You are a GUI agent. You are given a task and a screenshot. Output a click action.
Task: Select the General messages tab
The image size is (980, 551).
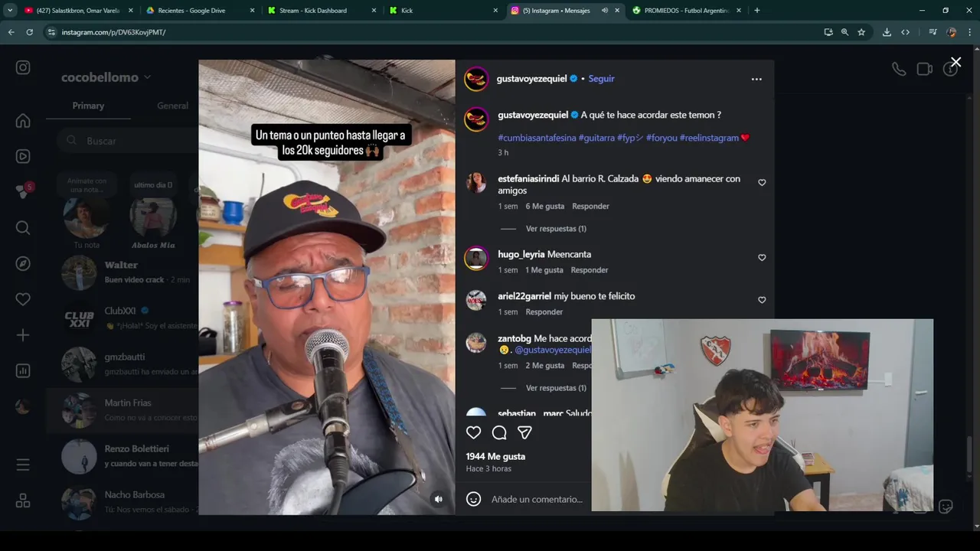(x=172, y=106)
